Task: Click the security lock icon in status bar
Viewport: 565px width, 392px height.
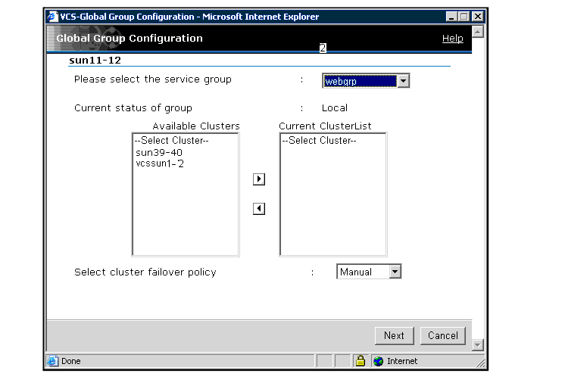Action: click(361, 361)
